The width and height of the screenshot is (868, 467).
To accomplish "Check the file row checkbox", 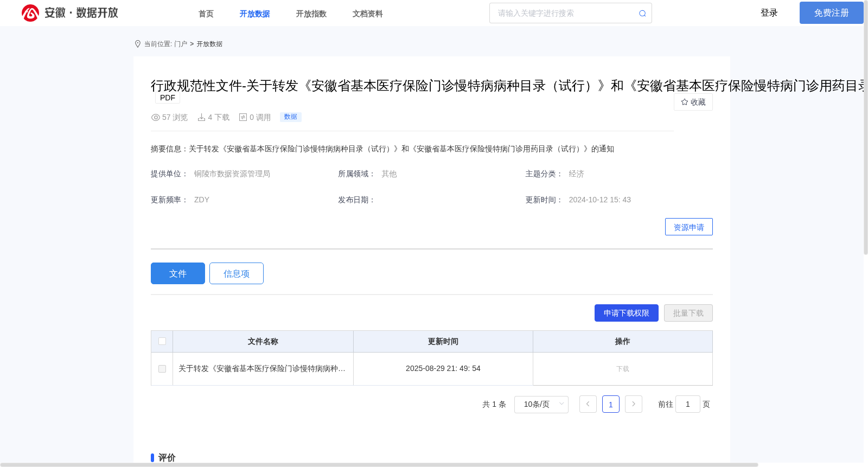I will (x=162, y=369).
